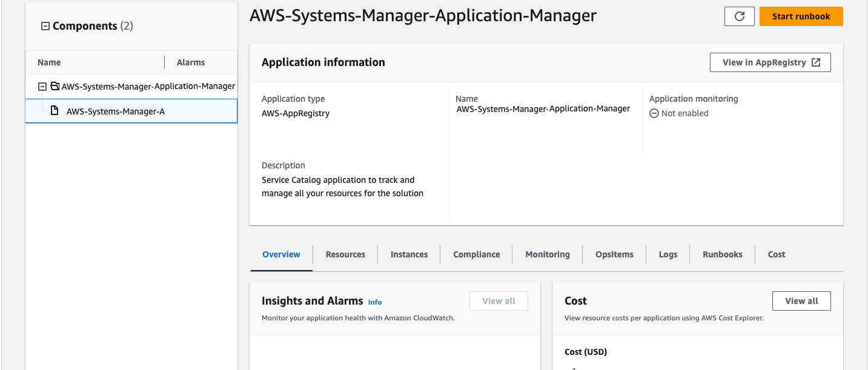Switch to the Compliance tab
Image resolution: width=868 pixels, height=370 pixels.
pyautogui.click(x=475, y=254)
